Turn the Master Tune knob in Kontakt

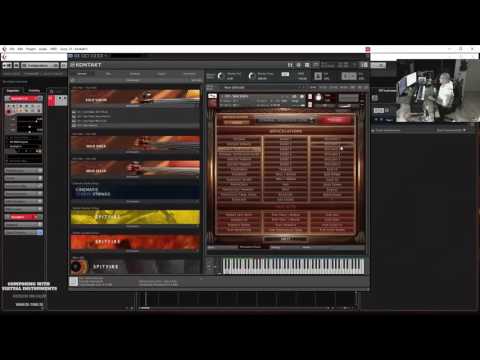[x=252, y=76]
